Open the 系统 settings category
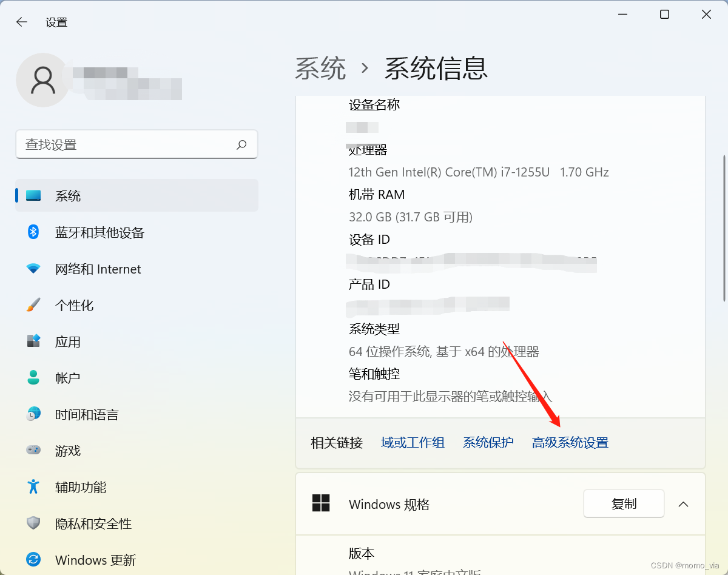The width and height of the screenshot is (728, 575). [137, 195]
